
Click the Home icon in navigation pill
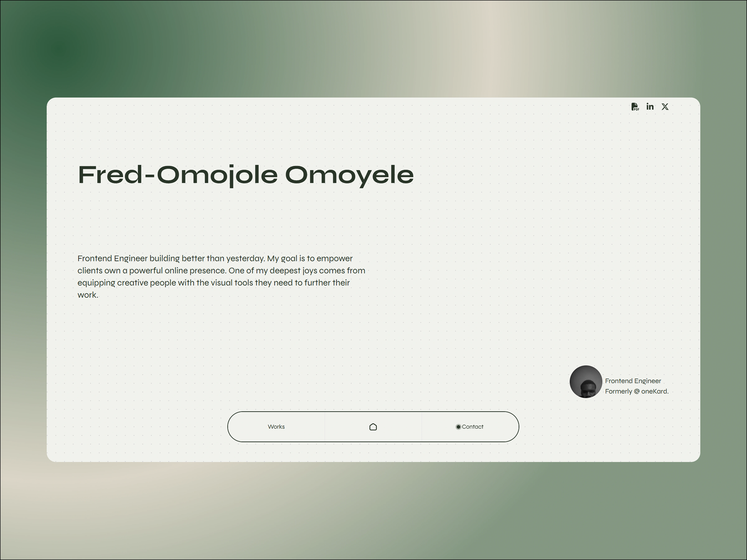click(x=373, y=427)
